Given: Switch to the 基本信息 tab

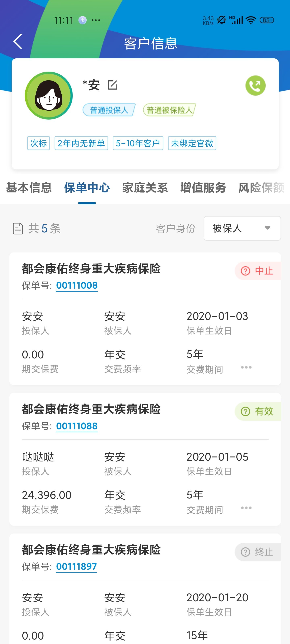Looking at the screenshot, I should tap(29, 188).
